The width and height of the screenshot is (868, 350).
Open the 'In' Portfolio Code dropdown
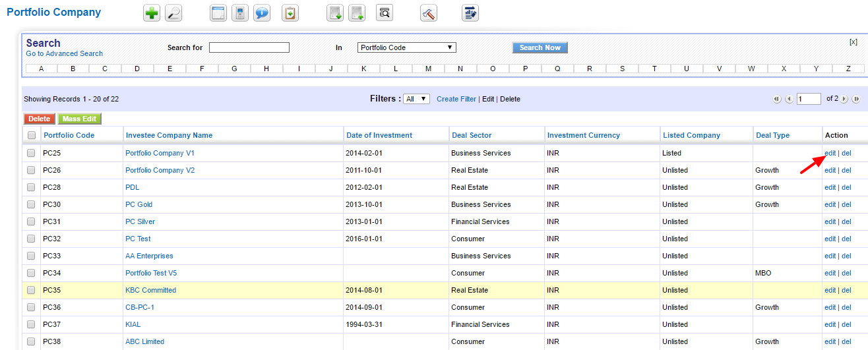click(407, 47)
